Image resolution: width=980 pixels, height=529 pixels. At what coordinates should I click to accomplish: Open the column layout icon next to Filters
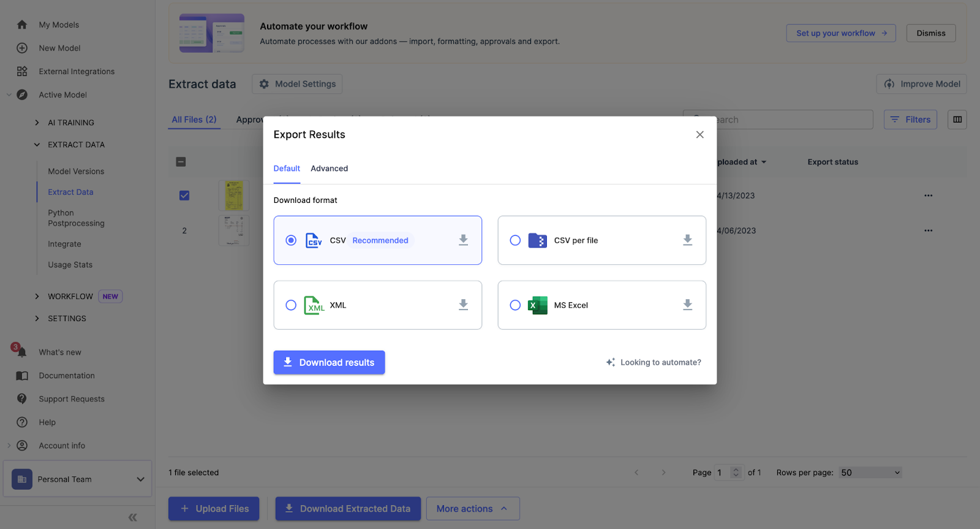pos(957,120)
